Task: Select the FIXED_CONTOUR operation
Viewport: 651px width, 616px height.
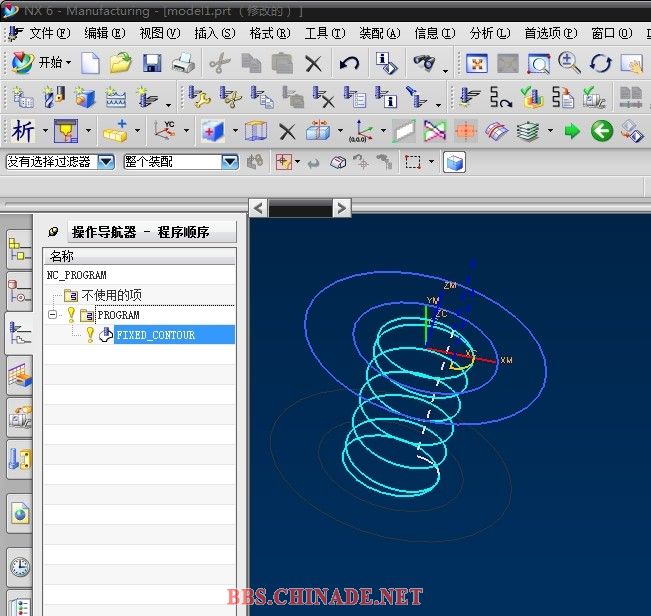Action: coord(155,335)
